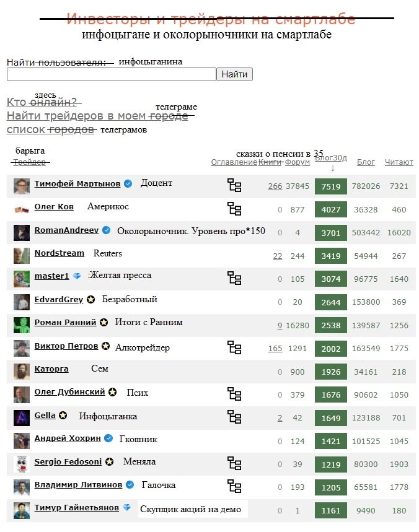The height and width of the screenshot is (532, 419).
Task: Sort the list by Читают column header
Action: pyautogui.click(x=399, y=162)
